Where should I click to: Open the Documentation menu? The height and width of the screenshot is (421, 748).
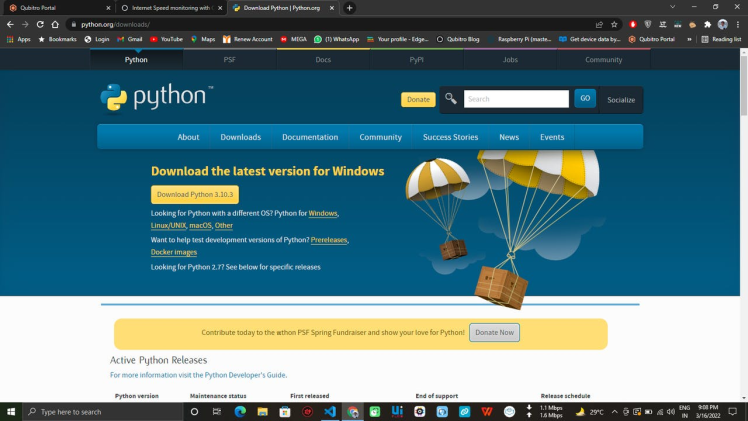tap(310, 137)
